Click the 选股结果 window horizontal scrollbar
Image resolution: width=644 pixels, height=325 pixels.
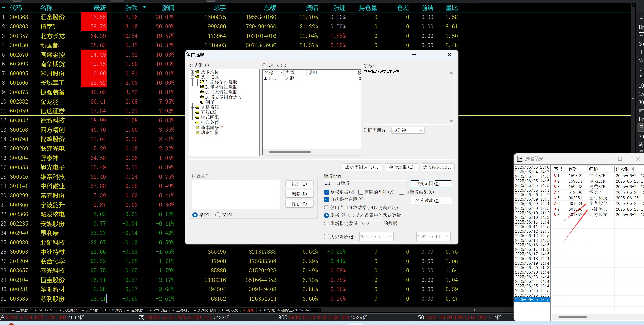(x=572, y=317)
